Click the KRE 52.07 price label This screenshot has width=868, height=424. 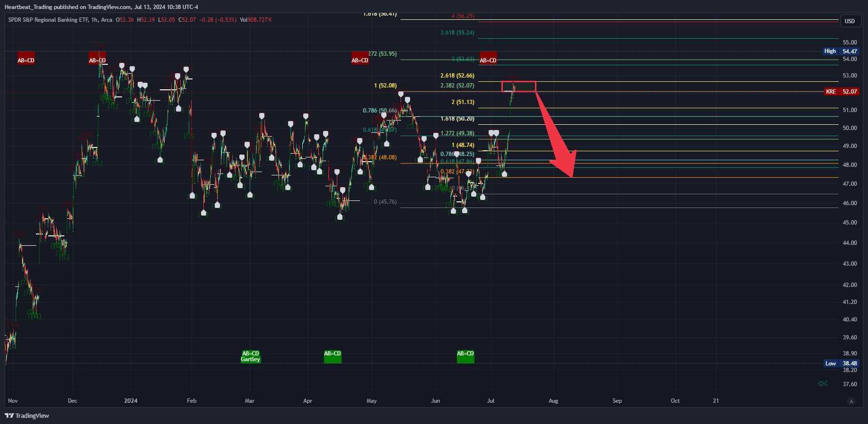841,92
